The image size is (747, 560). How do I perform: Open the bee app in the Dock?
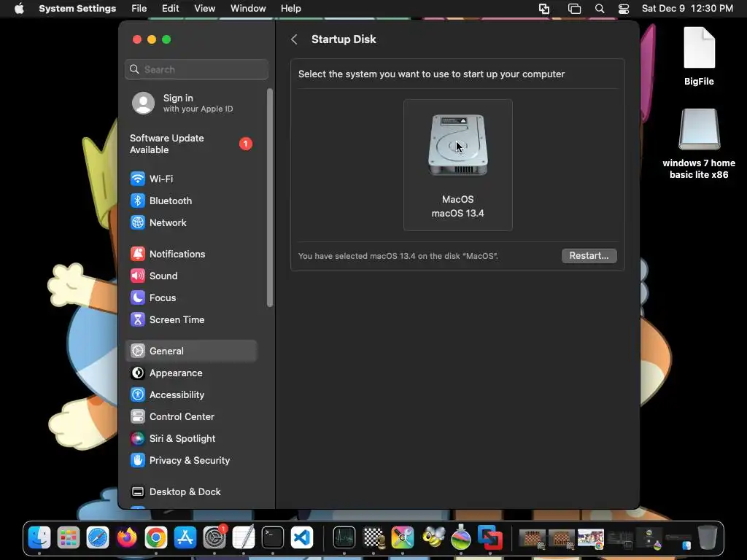(432, 538)
